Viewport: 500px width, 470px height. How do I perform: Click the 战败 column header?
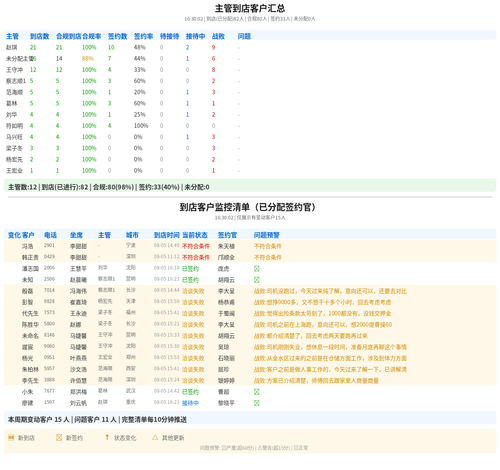pyautogui.click(x=218, y=36)
